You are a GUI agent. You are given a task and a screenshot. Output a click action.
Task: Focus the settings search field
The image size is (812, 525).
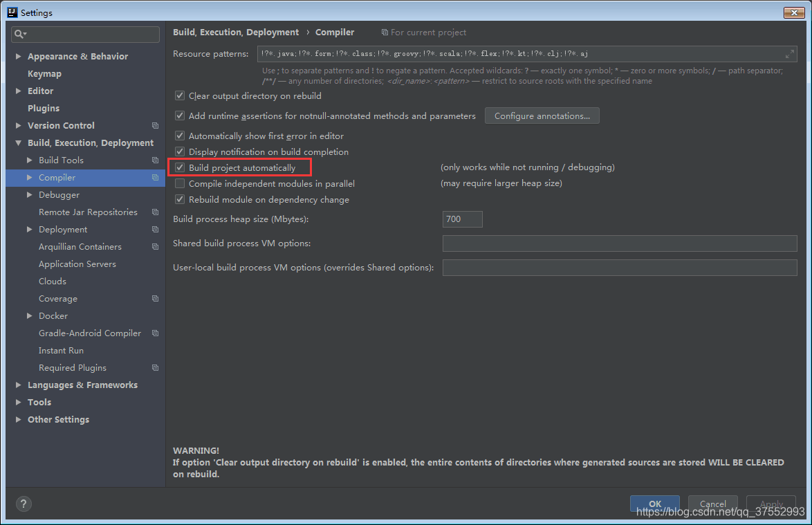click(86, 34)
